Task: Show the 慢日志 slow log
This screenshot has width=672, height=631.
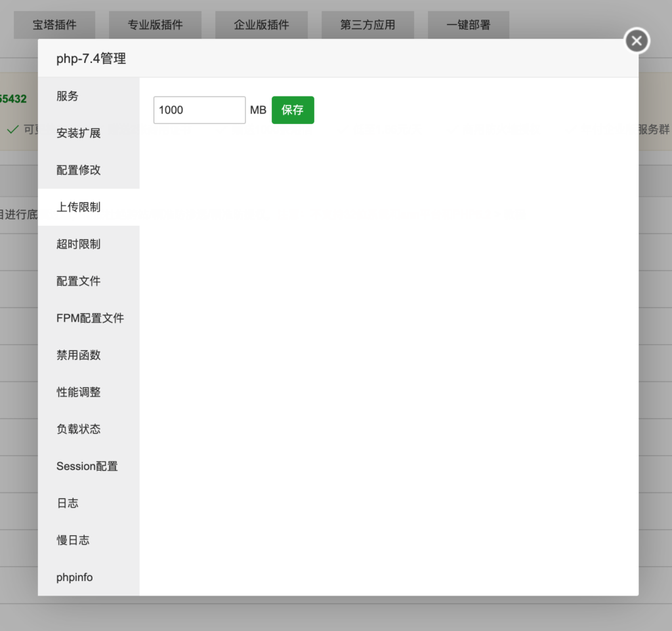Action: click(73, 540)
